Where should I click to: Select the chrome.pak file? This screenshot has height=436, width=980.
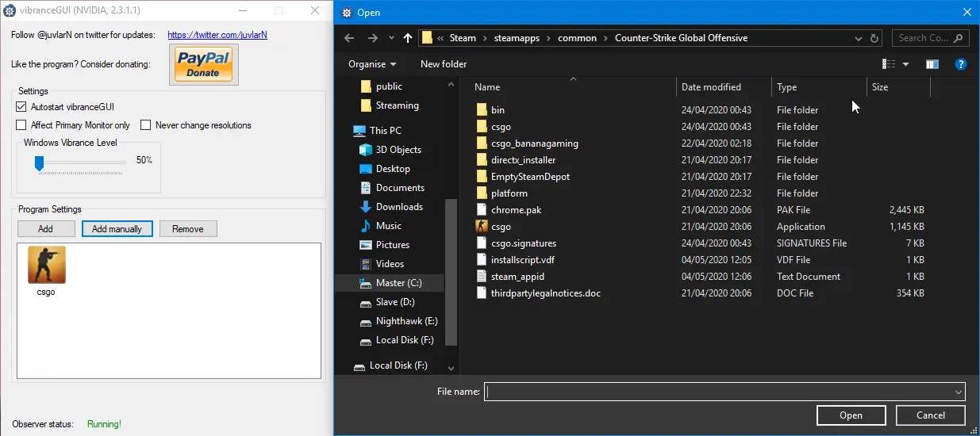(x=516, y=210)
